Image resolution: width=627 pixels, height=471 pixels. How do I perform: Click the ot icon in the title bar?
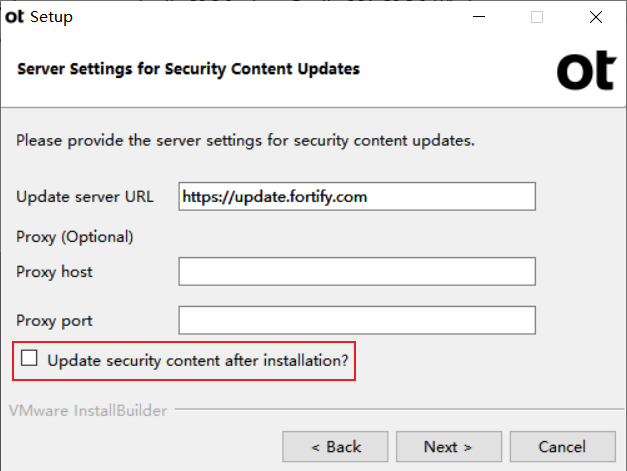(14, 17)
